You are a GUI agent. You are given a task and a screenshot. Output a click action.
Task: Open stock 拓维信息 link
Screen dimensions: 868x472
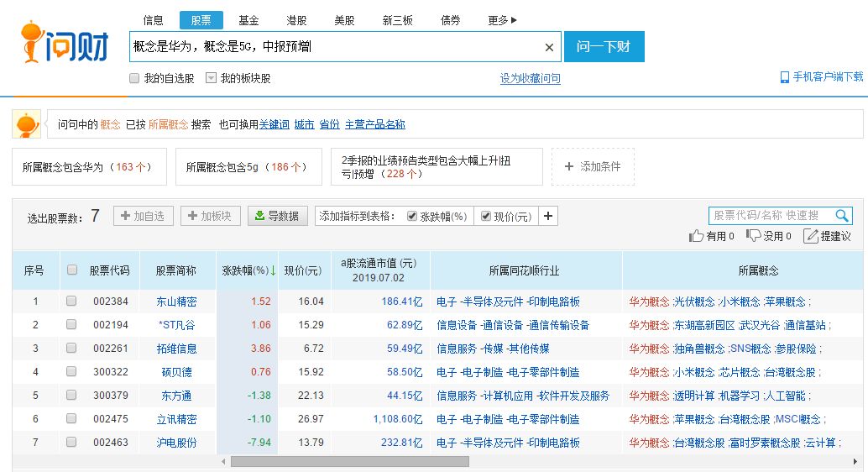pyautogui.click(x=176, y=349)
